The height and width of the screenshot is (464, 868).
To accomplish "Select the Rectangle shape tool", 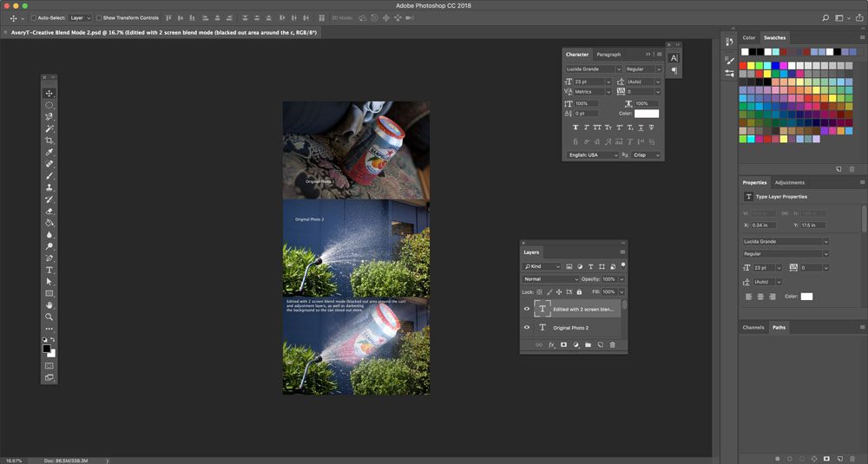I will point(49,294).
